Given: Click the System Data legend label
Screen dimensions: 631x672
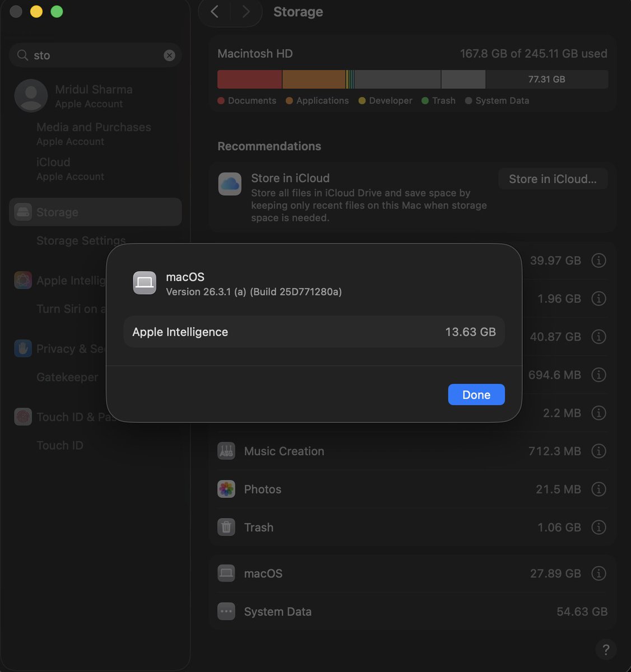Looking at the screenshot, I should pos(502,101).
